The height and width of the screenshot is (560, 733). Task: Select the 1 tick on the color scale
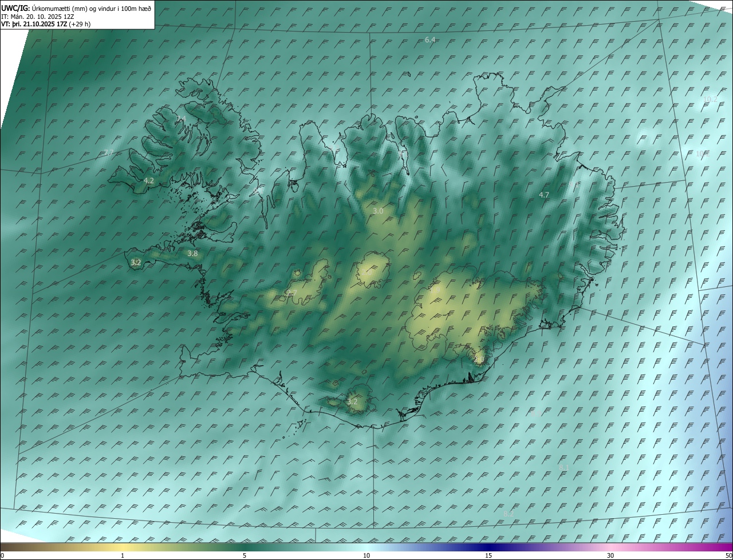click(123, 555)
